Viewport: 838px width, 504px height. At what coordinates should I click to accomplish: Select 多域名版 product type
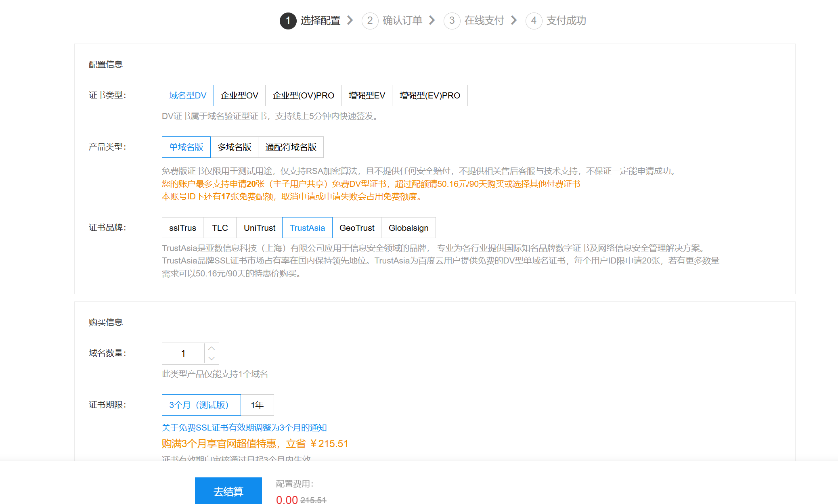click(x=234, y=147)
